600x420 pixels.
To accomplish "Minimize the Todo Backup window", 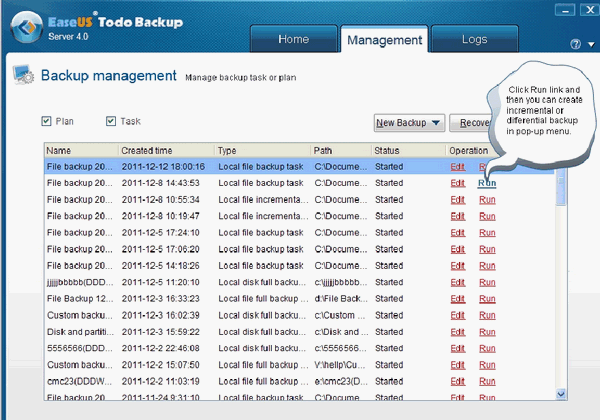I will click(565, 10).
